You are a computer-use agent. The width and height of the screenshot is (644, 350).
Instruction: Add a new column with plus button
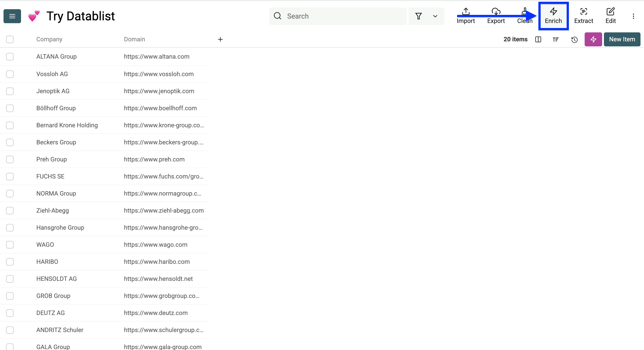[220, 39]
